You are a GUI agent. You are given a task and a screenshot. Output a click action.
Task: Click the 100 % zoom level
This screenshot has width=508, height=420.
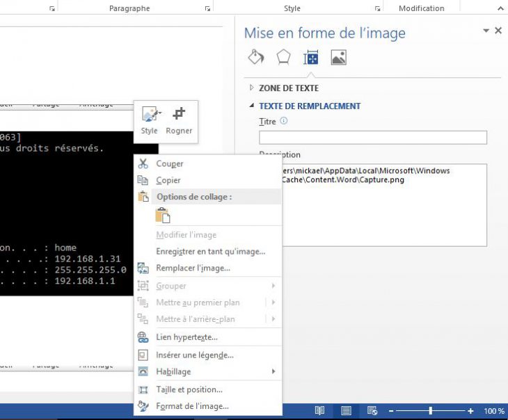pos(494,411)
